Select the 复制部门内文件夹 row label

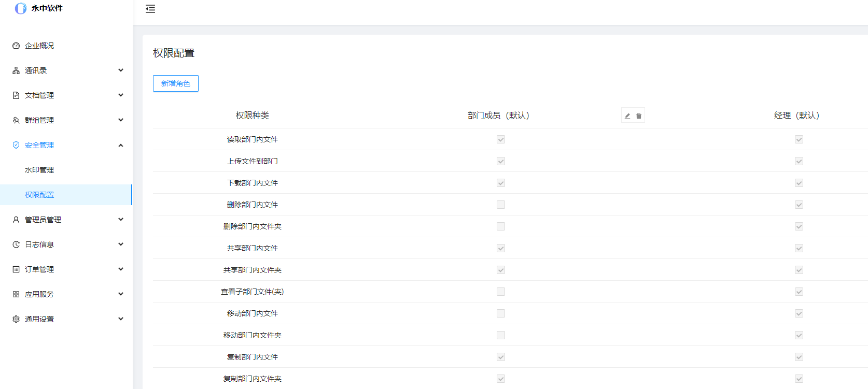coord(253,379)
